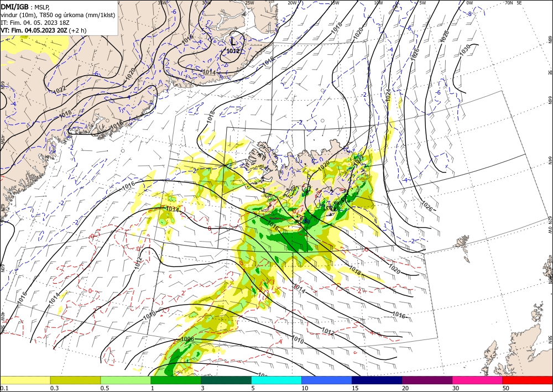The height and width of the screenshot is (392, 553).
Task: Click the yellow 0.1–0.3 mm legend swatch
Action: 25,380
